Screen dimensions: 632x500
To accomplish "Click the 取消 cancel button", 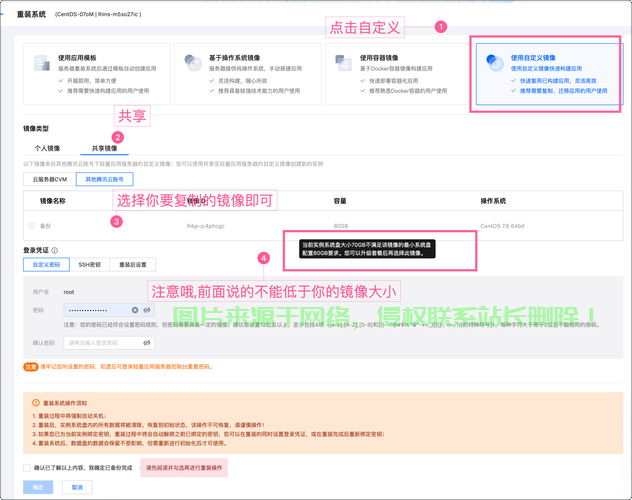I will point(77,487).
